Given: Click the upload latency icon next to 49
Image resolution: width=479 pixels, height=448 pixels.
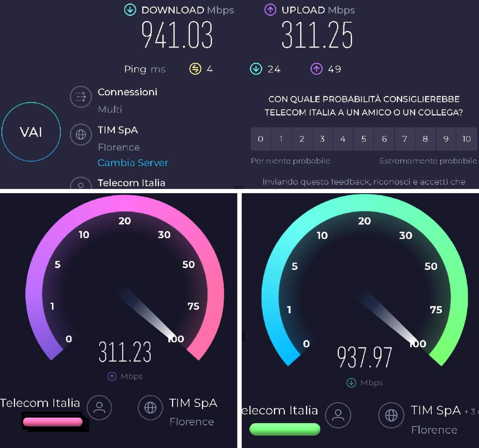Looking at the screenshot, I should click(317, 69).
